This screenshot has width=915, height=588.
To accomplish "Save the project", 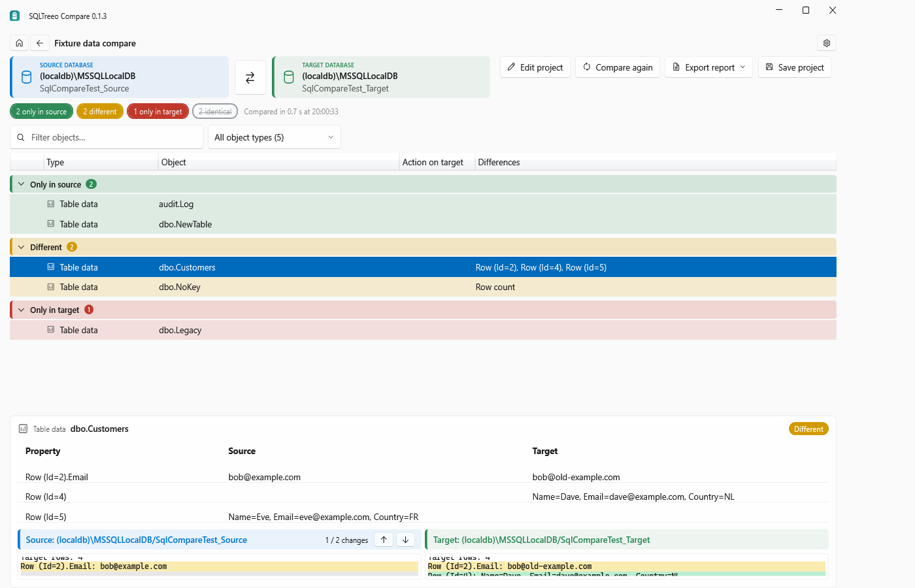I will [795, 67].
